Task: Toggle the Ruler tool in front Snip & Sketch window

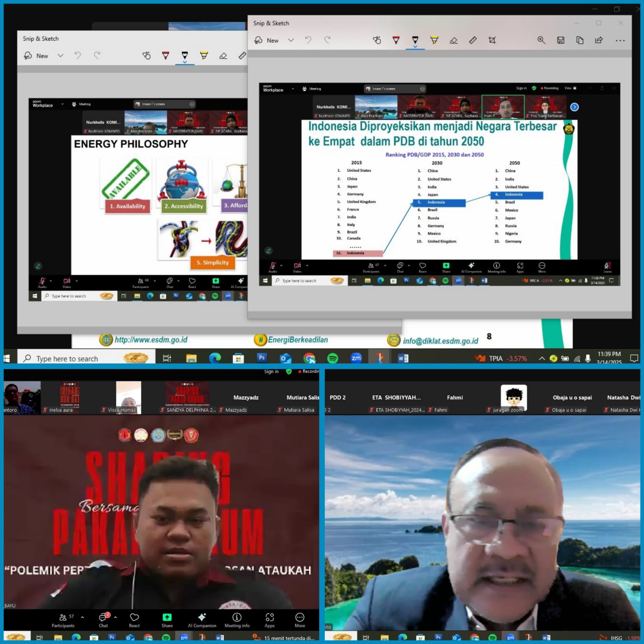Action: (473, 40)
